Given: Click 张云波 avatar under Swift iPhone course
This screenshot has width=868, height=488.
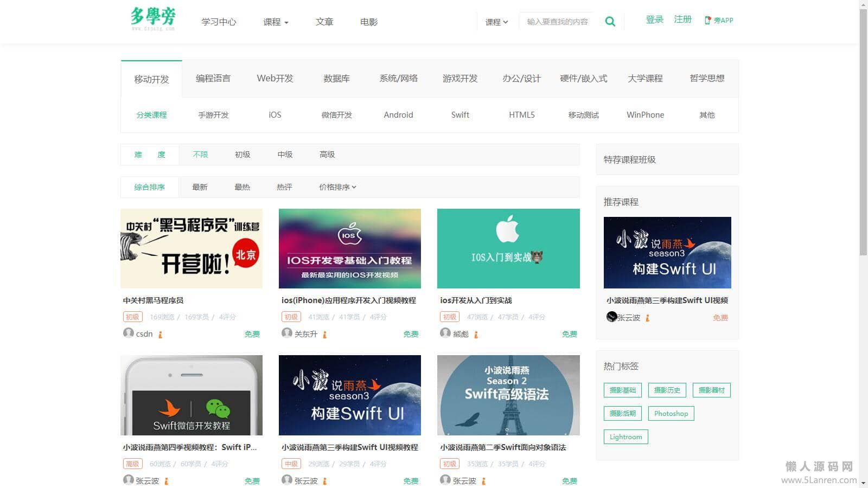Looking at the screenshot, I should 129,480.
